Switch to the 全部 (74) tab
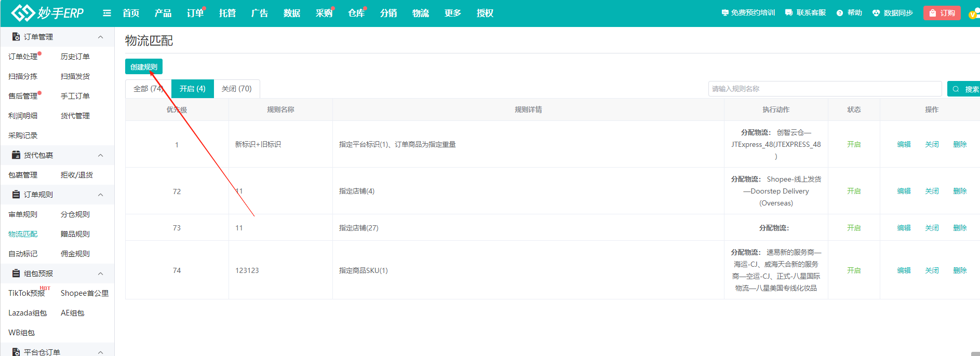980x356 pixels. pos(149,89)
